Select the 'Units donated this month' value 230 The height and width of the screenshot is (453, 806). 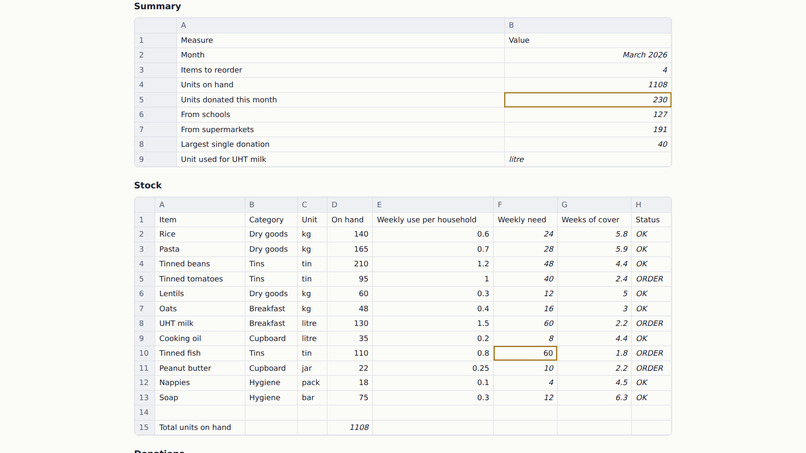point(588,100)
